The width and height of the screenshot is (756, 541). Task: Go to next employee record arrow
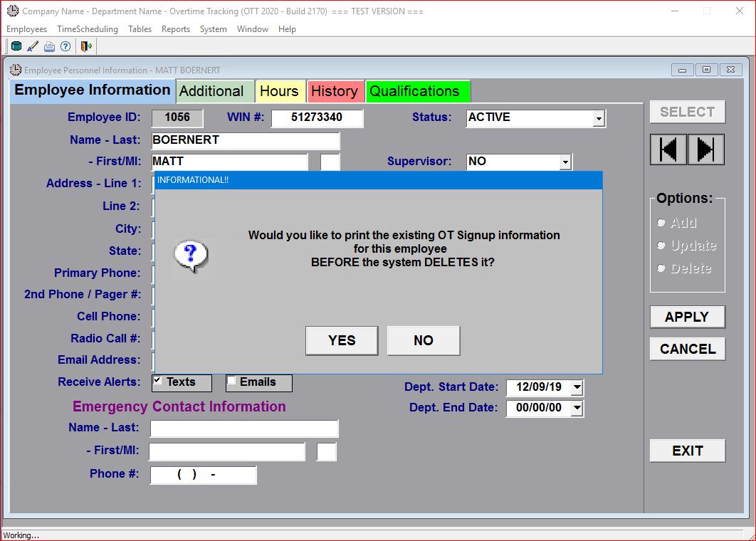pyautogui.click(x=706, y=149)
